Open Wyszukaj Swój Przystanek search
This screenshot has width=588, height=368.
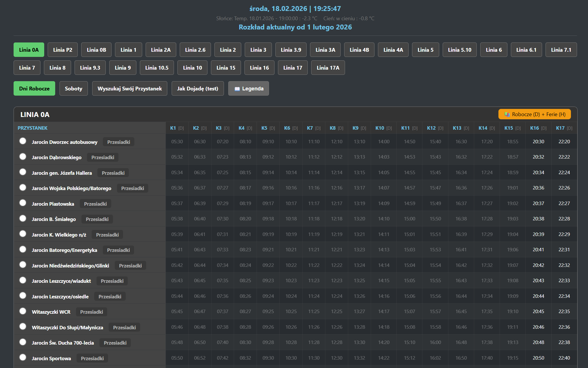[129, 89]
